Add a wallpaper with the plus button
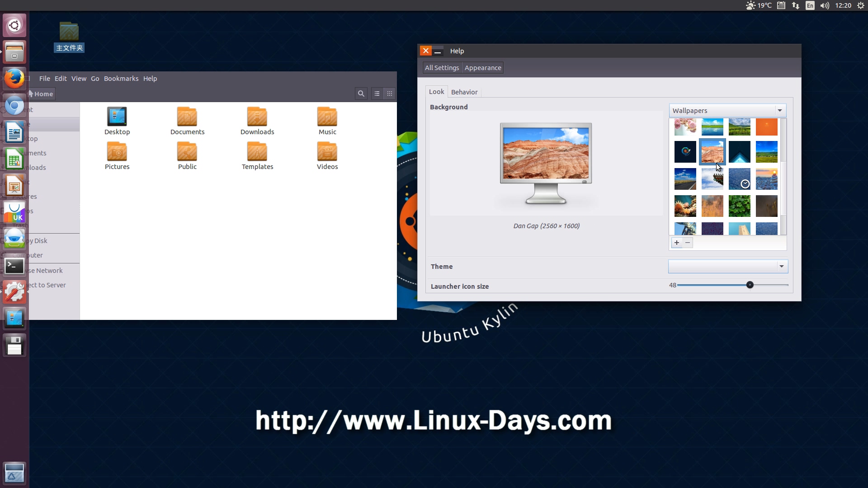The height and width of the screenshot is (488, 868). tap(677, 243)
